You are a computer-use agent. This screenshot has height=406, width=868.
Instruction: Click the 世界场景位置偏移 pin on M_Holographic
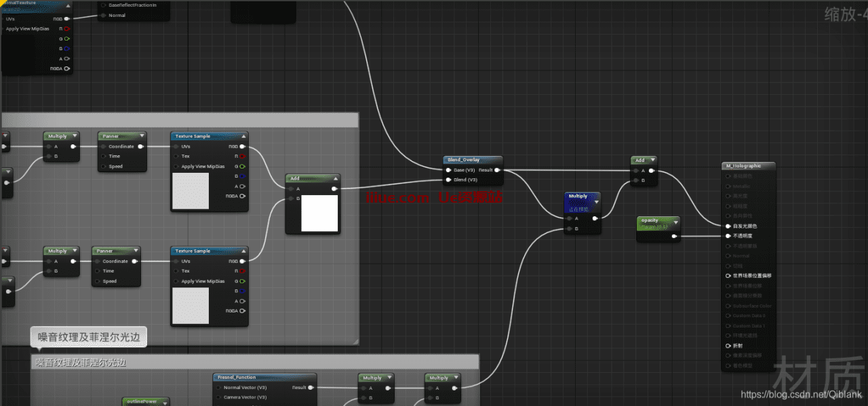click(728, 276)
